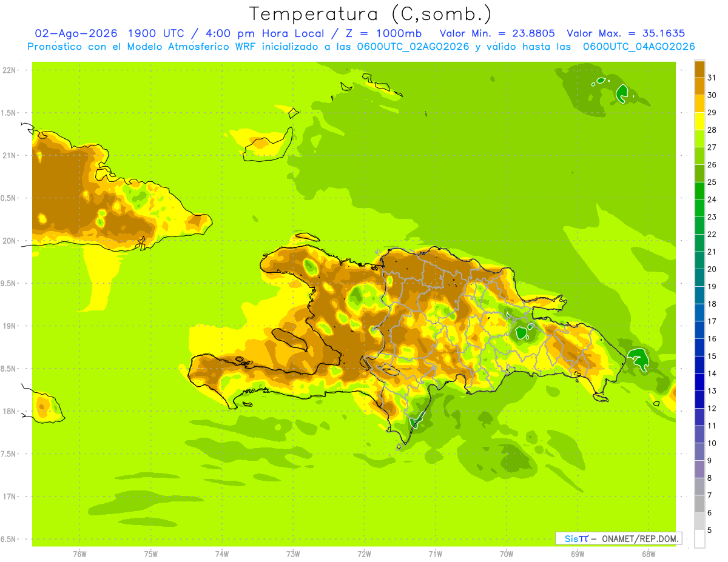
Task: Click green swatch between legend 24 and 25
Action: tap(699, 190)
